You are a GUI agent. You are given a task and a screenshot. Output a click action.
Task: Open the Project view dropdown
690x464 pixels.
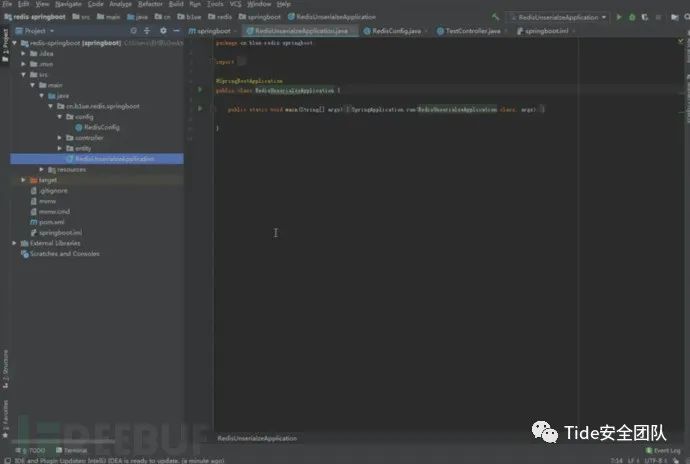[x=35, y=31]
